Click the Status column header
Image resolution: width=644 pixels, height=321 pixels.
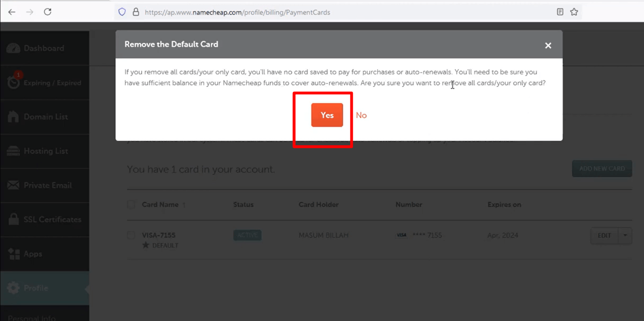tap(244, 205)
